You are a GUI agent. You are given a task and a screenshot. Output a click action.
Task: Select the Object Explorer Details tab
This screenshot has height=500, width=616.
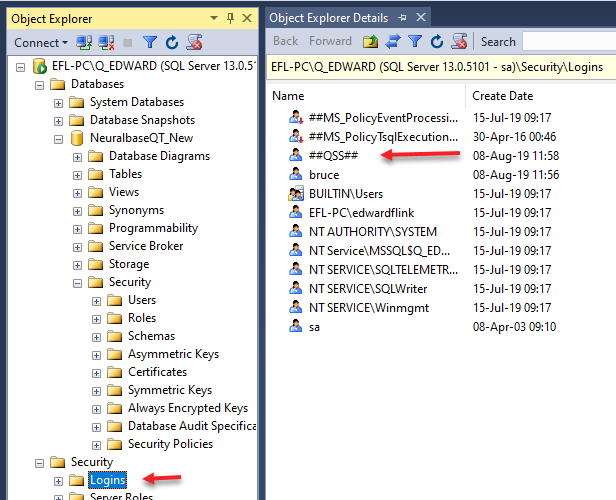point(328,18)
